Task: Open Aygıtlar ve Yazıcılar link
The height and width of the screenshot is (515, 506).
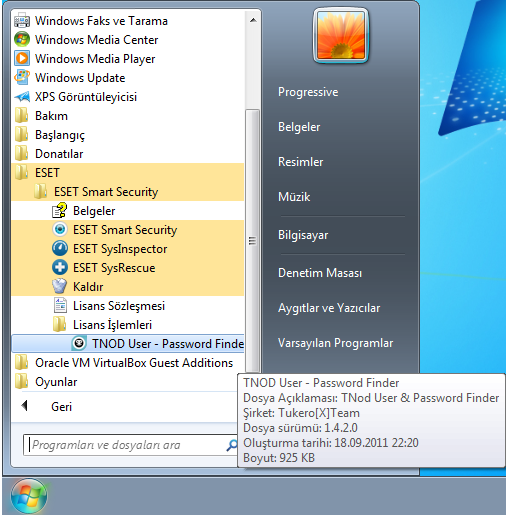Action: click(329, 308)
